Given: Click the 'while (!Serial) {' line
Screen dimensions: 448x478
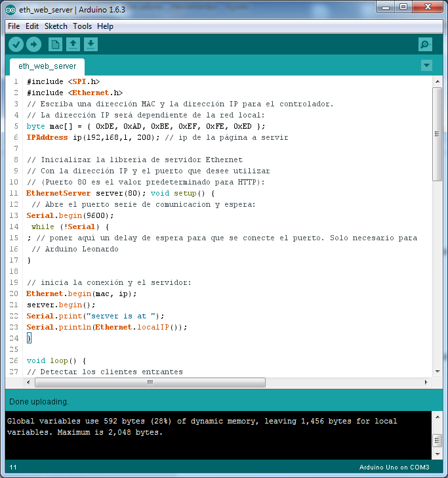Looking at the screenshot, I should pyautogui.click(x=70, y=227).
